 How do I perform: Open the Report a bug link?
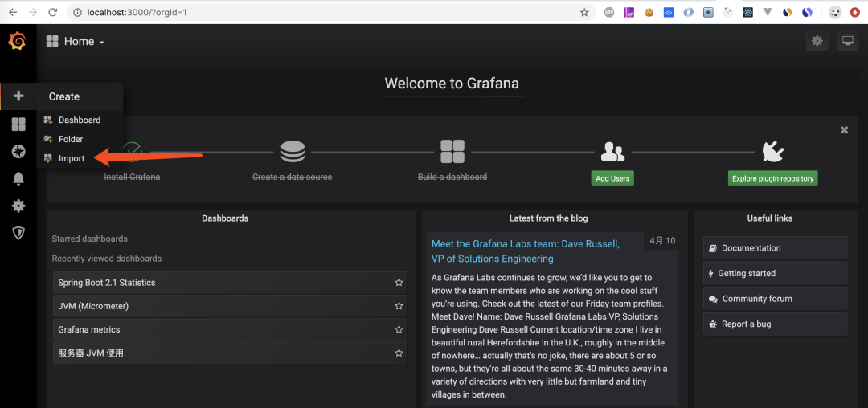[x=775, y=324]
